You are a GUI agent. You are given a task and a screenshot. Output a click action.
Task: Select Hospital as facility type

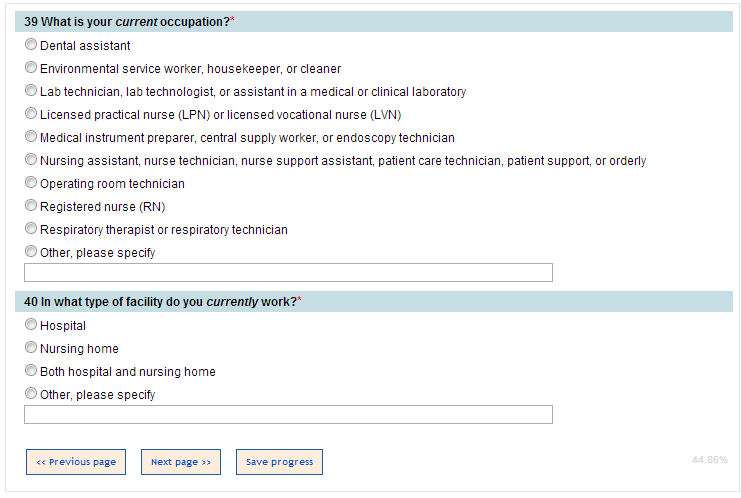point(31,325)
